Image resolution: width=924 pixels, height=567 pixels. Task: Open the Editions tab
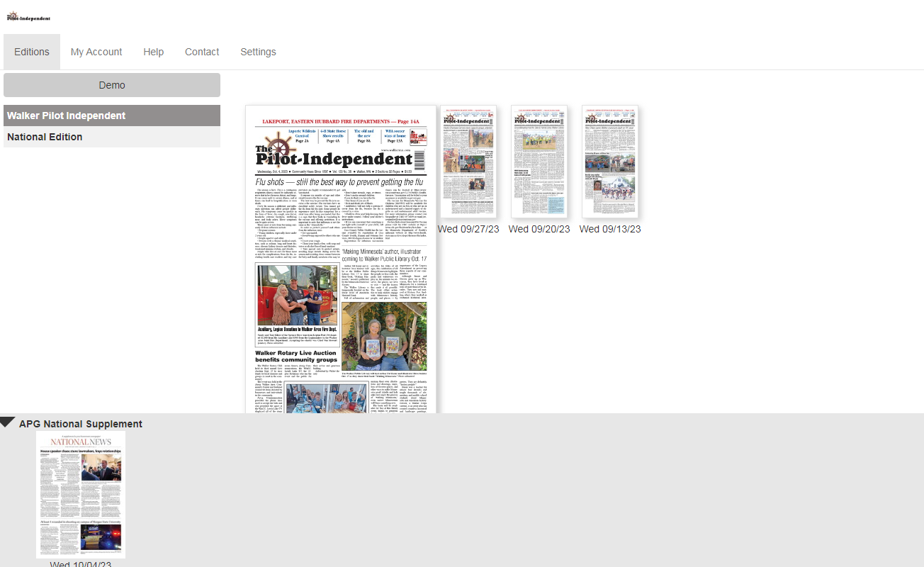[32, 52]
